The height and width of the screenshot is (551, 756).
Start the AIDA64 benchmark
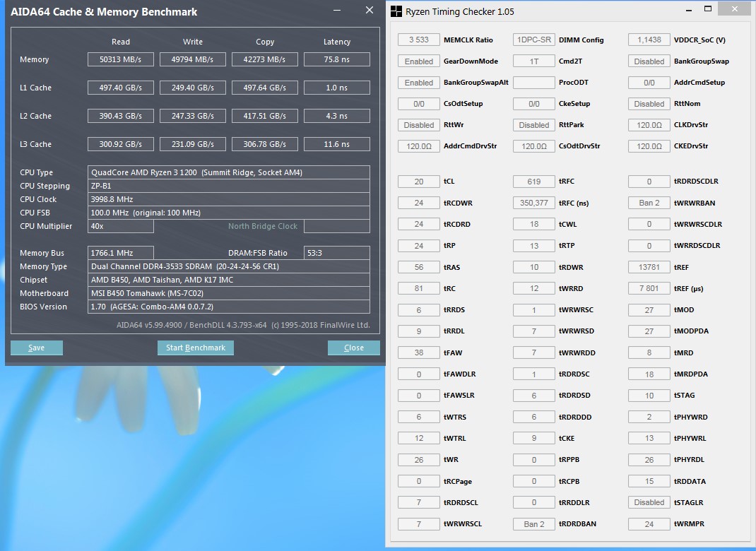(196, 348)
